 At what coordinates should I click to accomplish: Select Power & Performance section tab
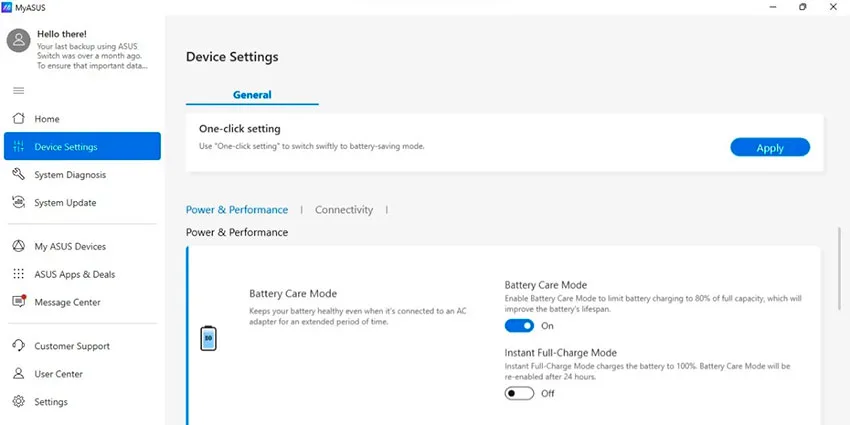[237, 210]
